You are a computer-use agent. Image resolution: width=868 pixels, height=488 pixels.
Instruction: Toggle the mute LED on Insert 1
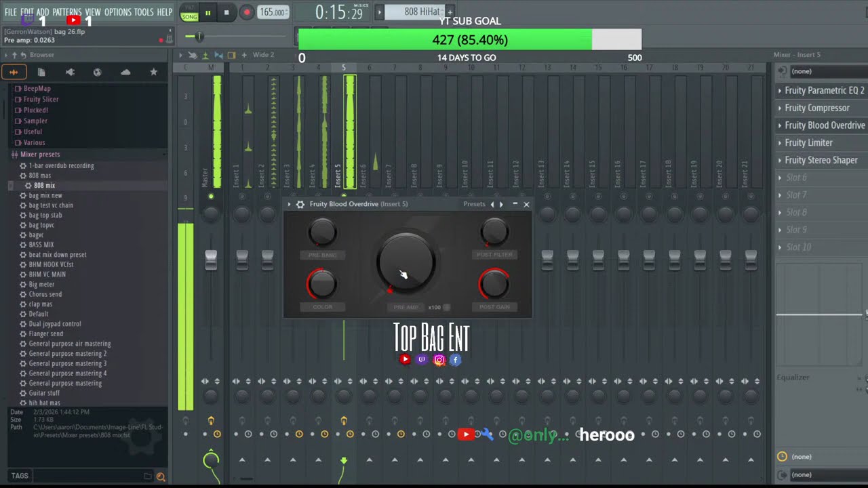pos(242,197)
